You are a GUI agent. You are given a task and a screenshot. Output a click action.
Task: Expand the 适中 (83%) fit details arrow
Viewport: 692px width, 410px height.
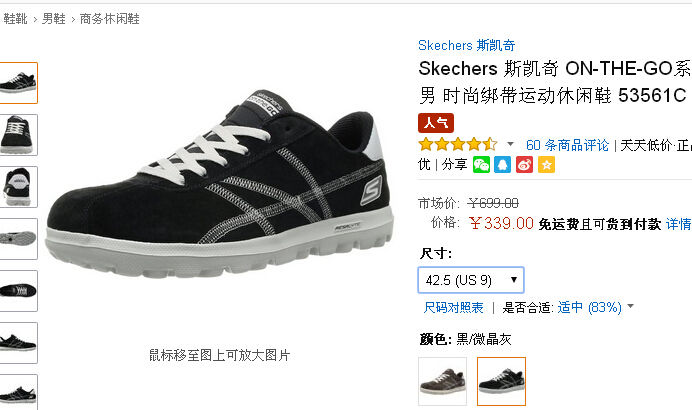(x=630, y=306)
